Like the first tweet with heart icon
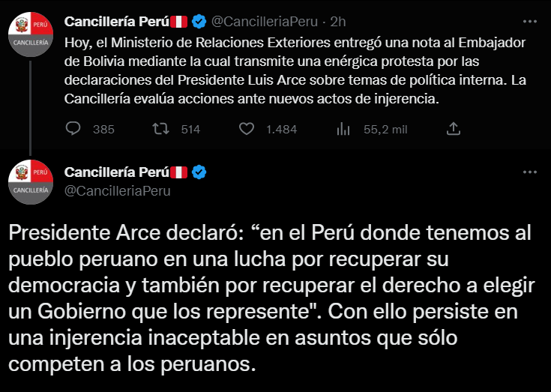551x392 pixels. 247,129
